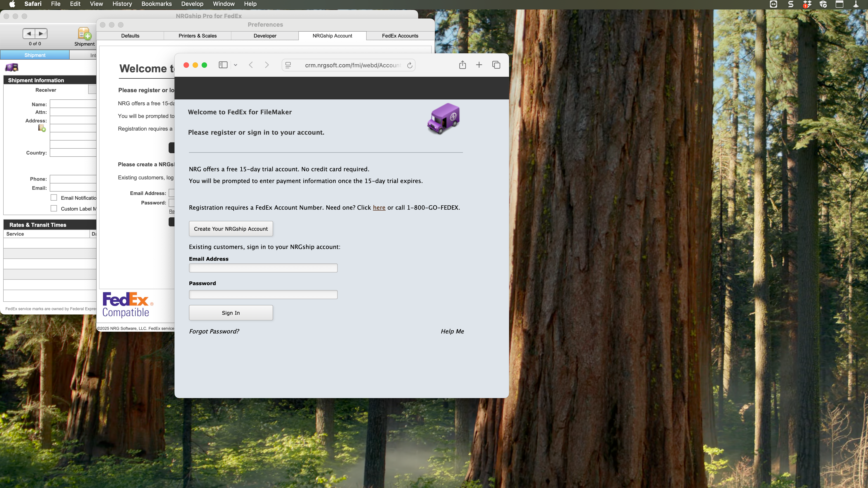Open the FedEx Accounts tab
The image size is (868, 488).
point(400,36)
